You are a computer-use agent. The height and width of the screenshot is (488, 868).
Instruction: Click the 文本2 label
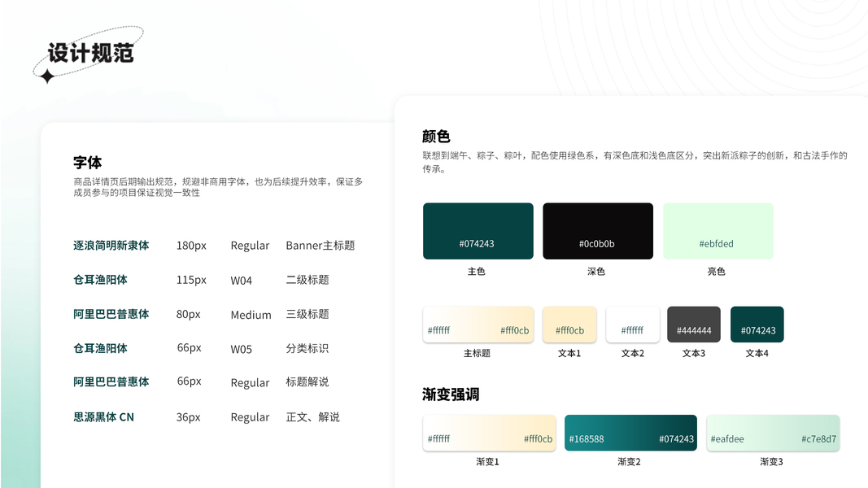pos(633,353)
